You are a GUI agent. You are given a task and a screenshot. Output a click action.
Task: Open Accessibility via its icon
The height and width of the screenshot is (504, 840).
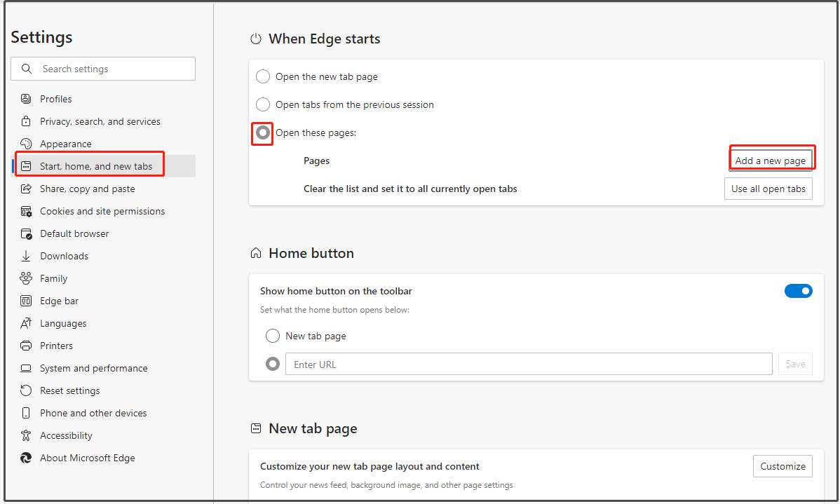tap(26, 435)
